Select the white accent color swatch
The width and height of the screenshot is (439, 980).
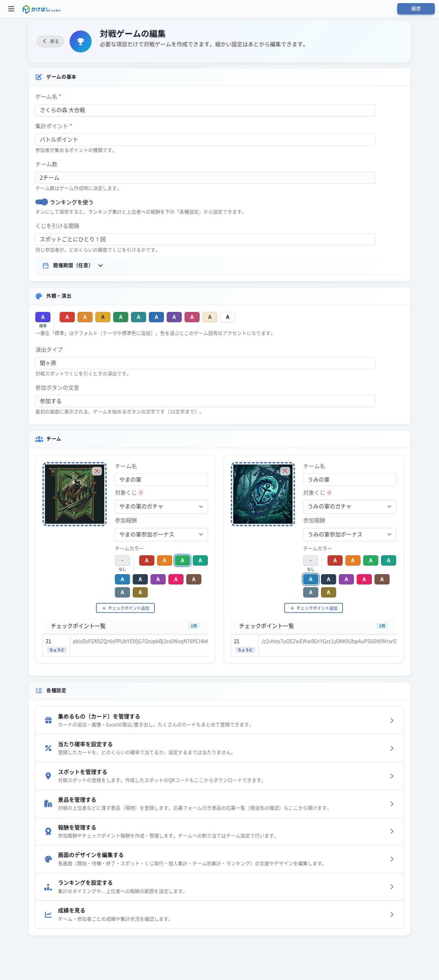click(228, 317)
